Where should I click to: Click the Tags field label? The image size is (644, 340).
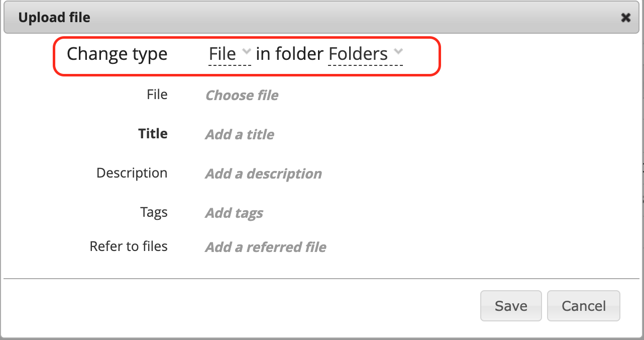point(154,212)
